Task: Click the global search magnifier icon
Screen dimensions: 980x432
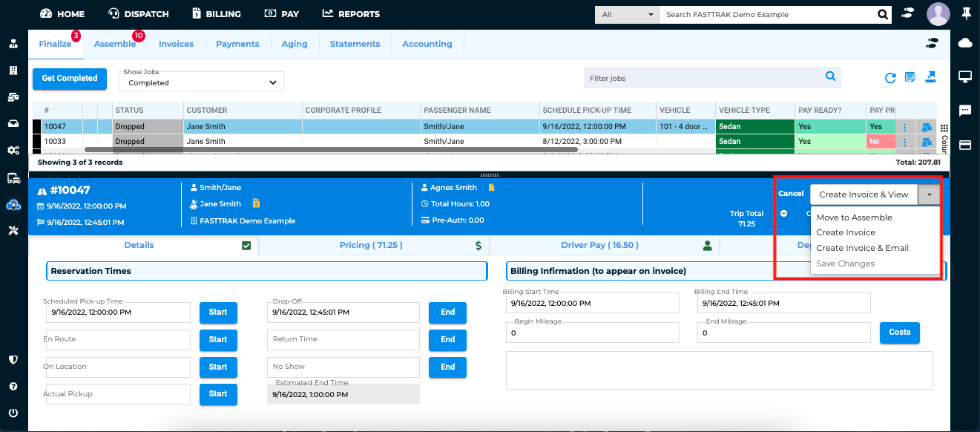Action: tap(883, 14)
